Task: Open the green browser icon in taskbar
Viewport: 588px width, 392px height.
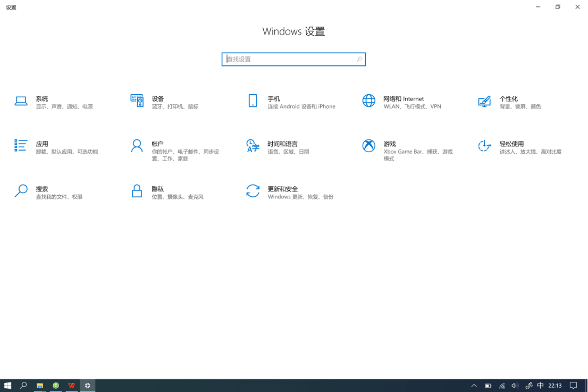Action: (x=56, y=385)
